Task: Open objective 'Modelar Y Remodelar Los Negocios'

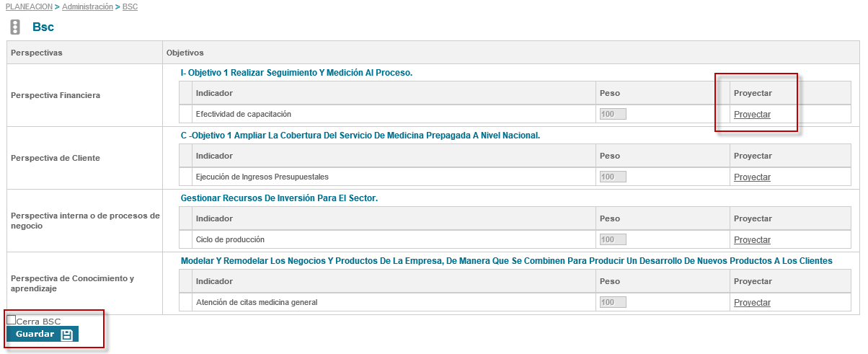Action: coord(506,261)
